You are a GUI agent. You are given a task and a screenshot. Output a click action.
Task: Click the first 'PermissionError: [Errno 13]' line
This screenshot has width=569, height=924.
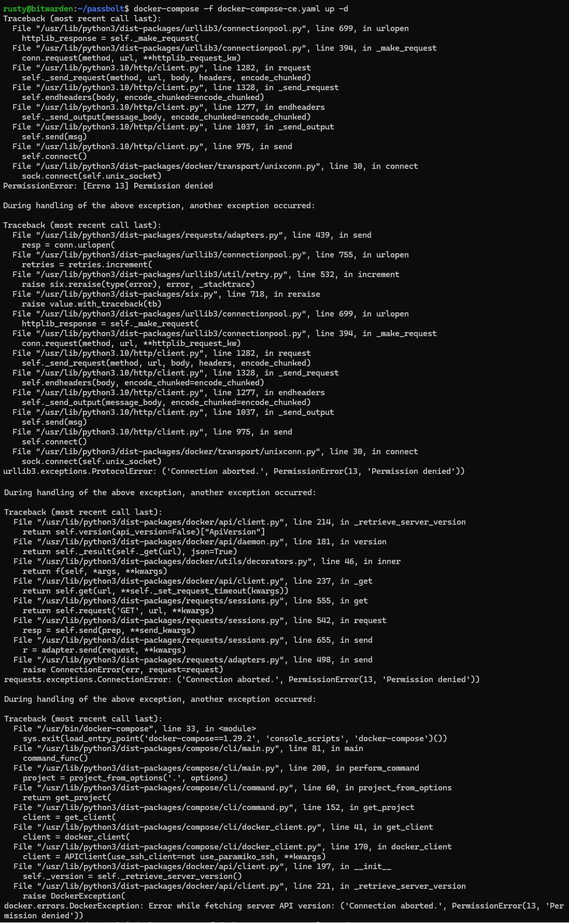point(108,186)
